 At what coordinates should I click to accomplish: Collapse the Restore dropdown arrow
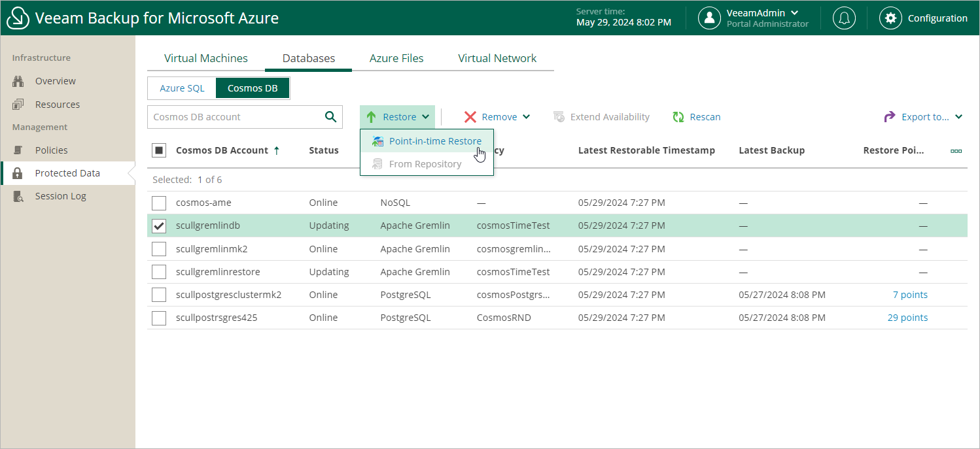(425, 117)
